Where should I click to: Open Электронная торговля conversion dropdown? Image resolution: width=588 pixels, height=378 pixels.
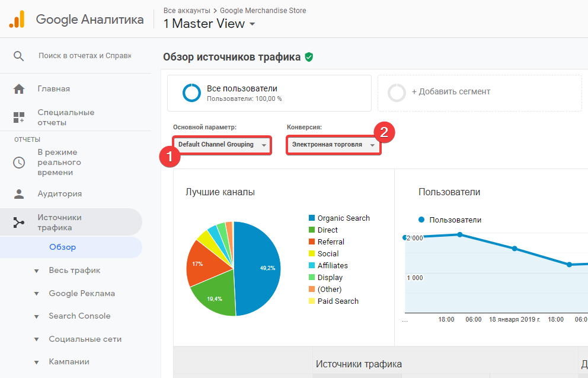click(x=334, y=145)
